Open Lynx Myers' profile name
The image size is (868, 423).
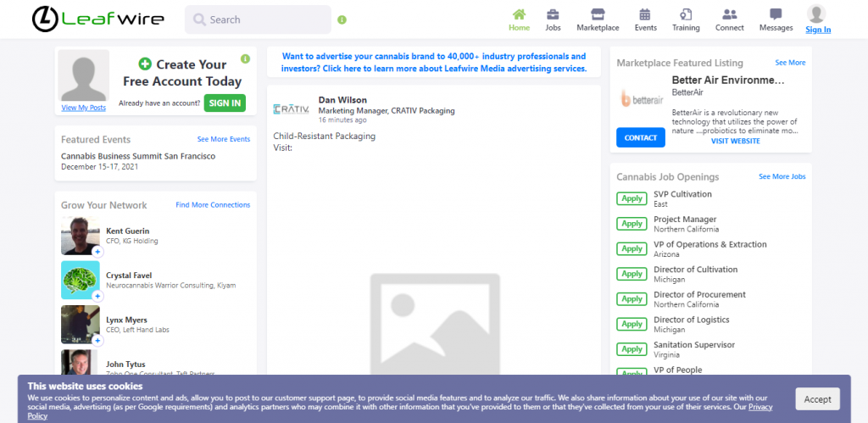pyautogui.click(x=126, y=320)
